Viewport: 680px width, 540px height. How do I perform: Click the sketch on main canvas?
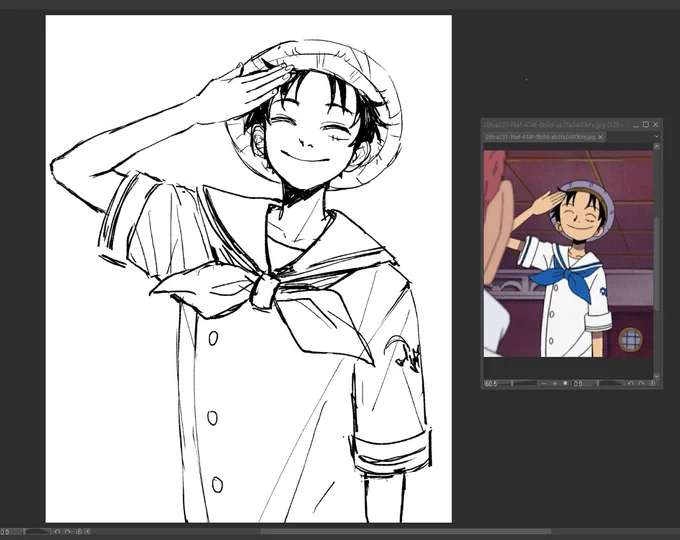[248, 269]
